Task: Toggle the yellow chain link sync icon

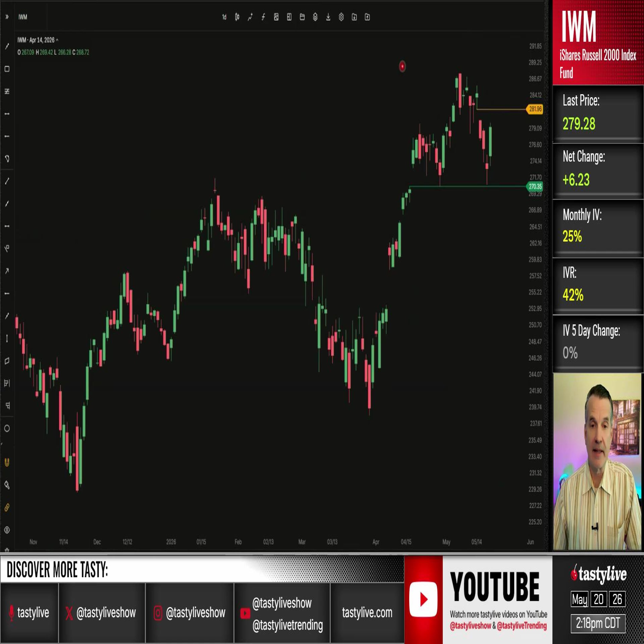Action: [7, 507]
